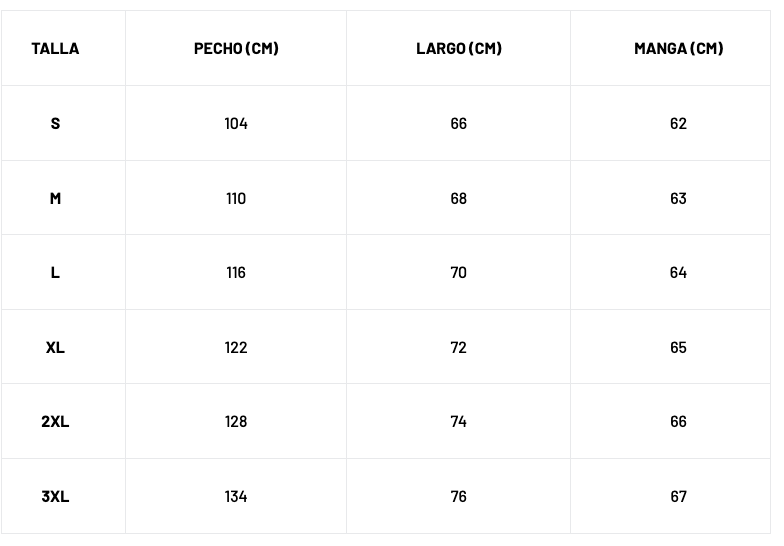
Task: Click the LARGO (CM) column header
Action: tap(459, 48)
